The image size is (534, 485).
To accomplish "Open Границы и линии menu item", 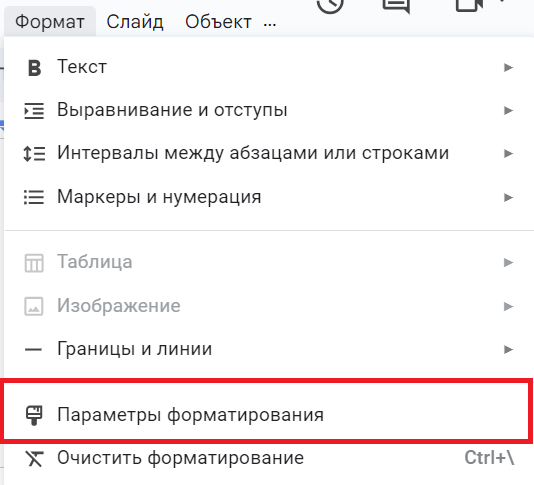I will click(269, 349).
